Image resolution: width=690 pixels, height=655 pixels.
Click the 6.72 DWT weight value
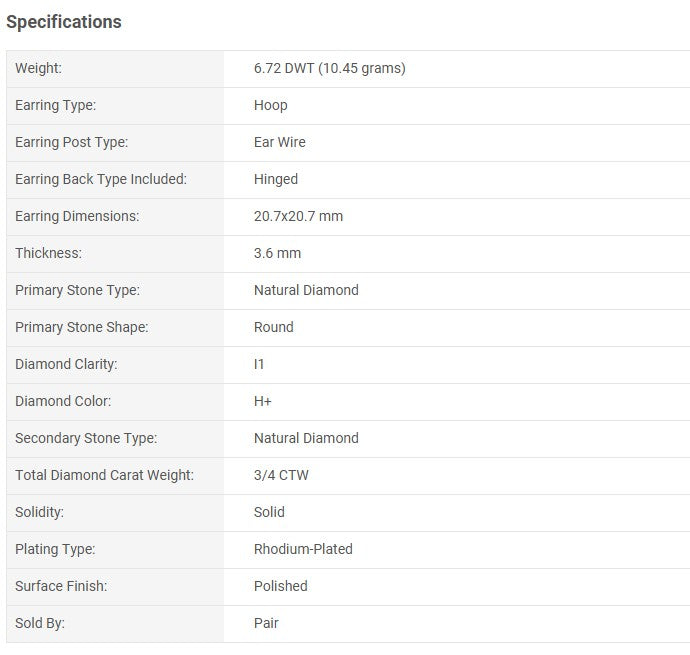click(x=330, y=68)
